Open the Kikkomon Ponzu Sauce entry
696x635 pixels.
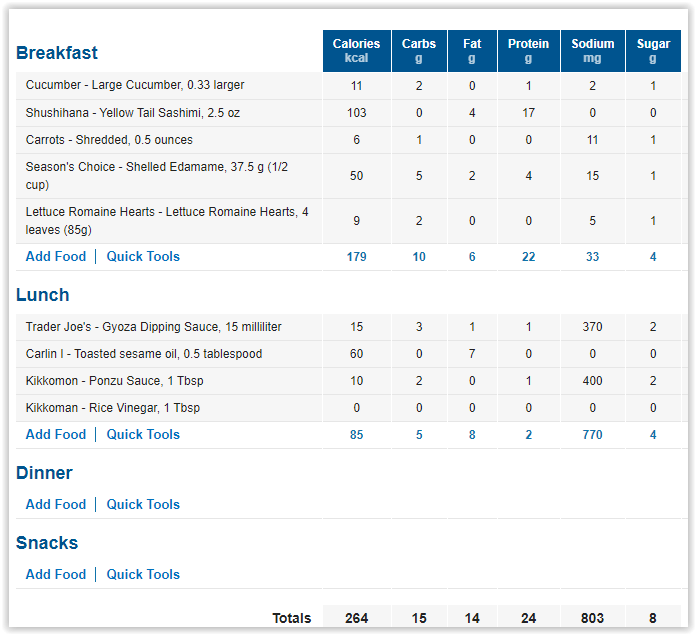115,381
